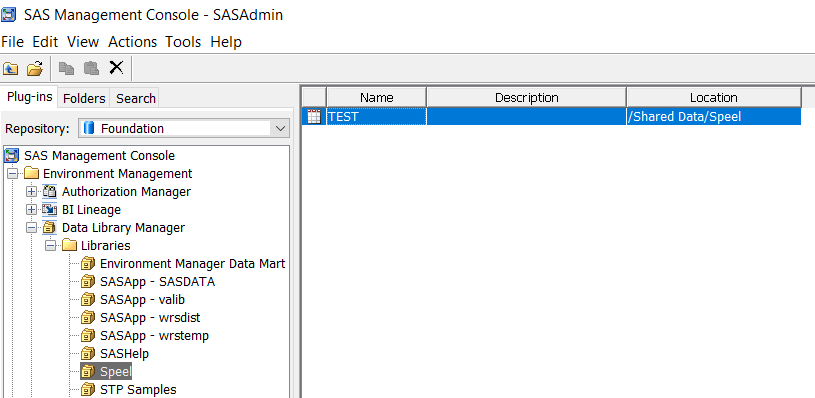Click the Libraries folder icon
Screen dimensions: 815x398
(69, 245)
